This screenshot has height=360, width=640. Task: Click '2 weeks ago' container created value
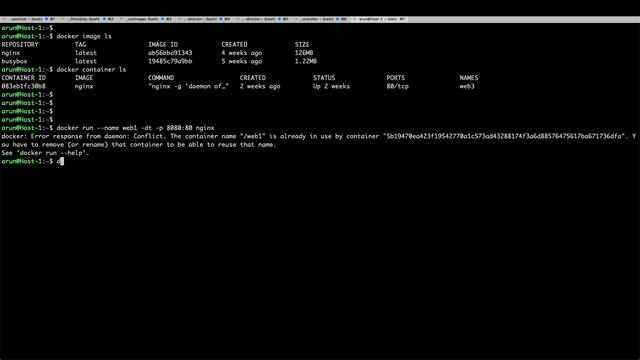click(x=260, y=86)
